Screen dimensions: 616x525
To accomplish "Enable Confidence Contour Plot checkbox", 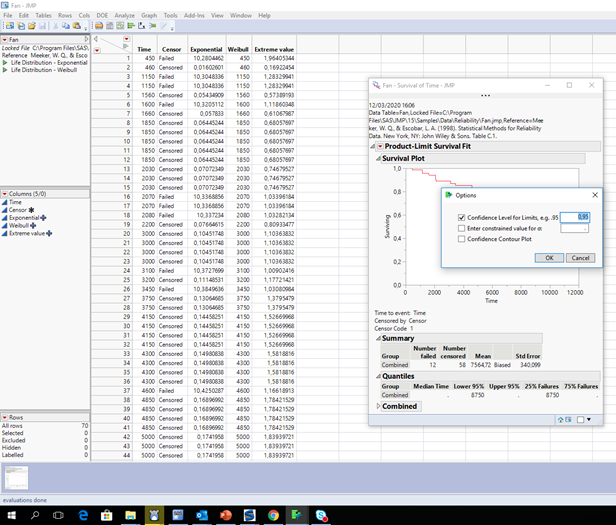I will 462,239.
